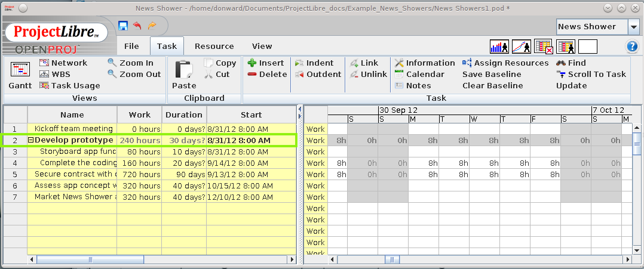
Task: Click the usage pane horizontal scrollbar thumb
Action: (392, 259)
